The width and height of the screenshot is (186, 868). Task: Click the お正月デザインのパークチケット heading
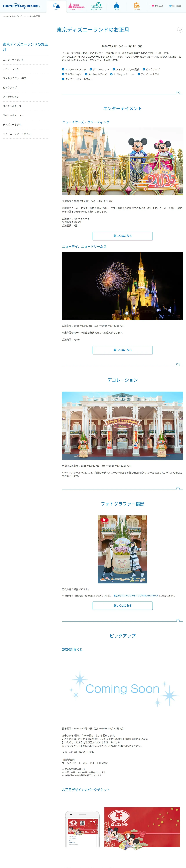coord(86,790)
